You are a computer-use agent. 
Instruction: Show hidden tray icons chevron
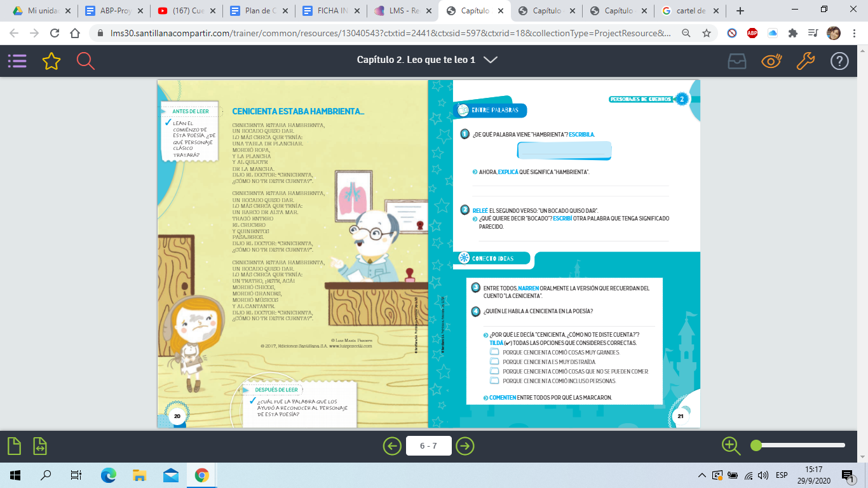tap(702, 475)
